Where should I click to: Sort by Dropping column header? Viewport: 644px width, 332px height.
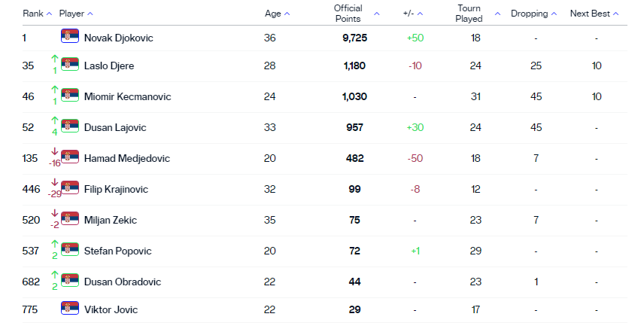coord(533,14)
